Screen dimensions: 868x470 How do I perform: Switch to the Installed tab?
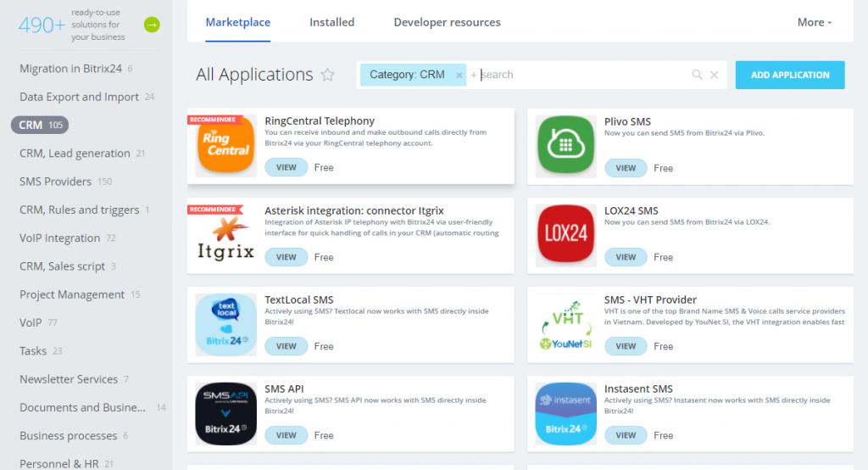point(331,22)
